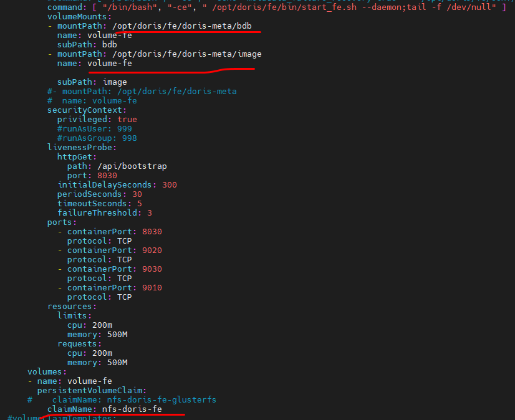Select the securityContext key
Viewport: 515px width, 420px height.
[x=87, y=110]
